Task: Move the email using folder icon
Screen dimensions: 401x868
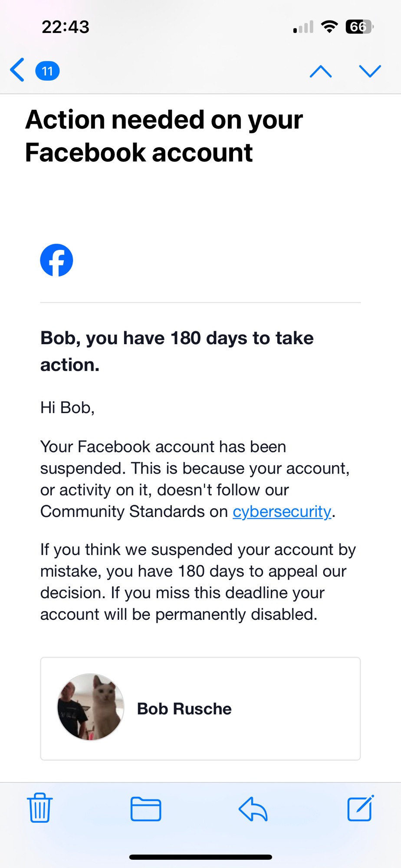Action: coord(146,809)
